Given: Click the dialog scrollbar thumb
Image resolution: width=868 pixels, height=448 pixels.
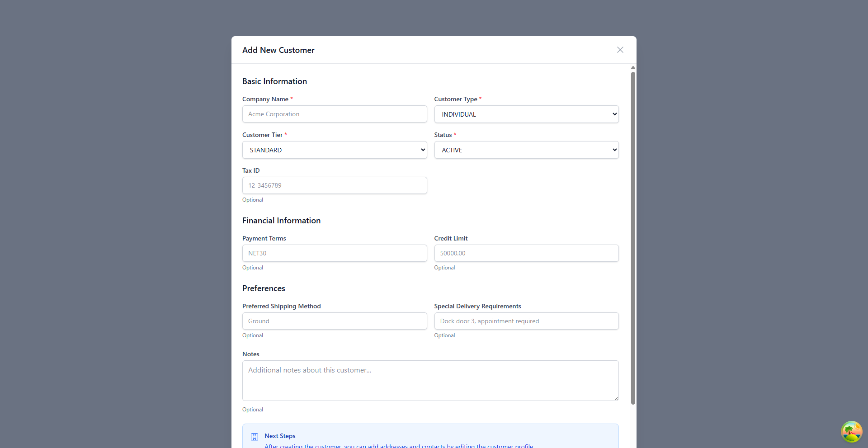Looking at the screenshot, I should [x=632, y=235].
